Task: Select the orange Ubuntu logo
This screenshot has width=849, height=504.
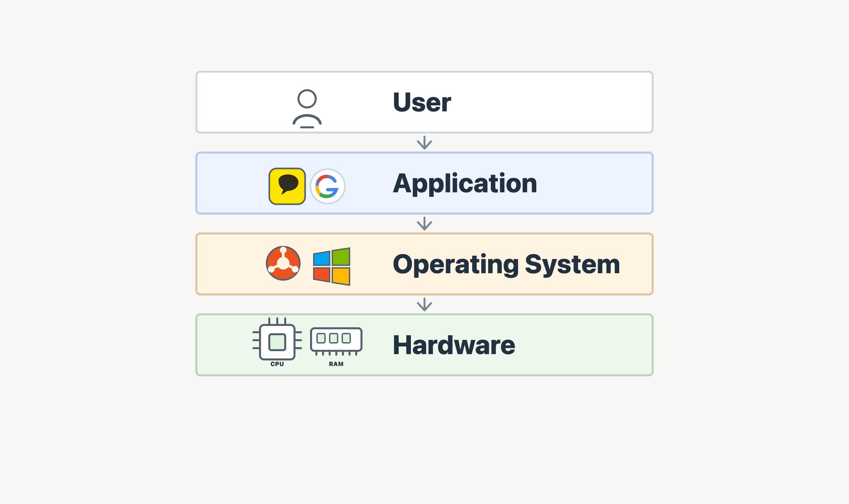Action: tap(283, 263)
